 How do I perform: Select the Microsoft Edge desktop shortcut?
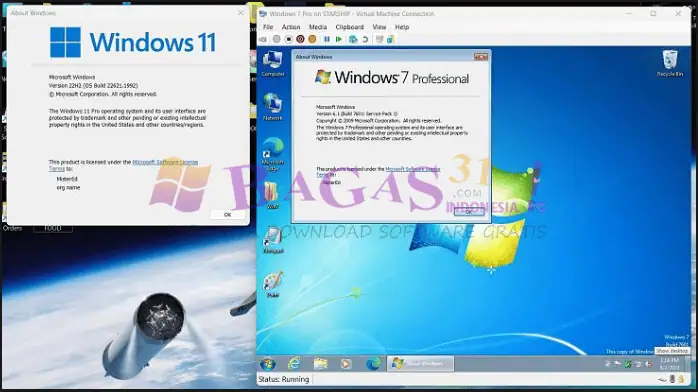(x=272, y=154)
